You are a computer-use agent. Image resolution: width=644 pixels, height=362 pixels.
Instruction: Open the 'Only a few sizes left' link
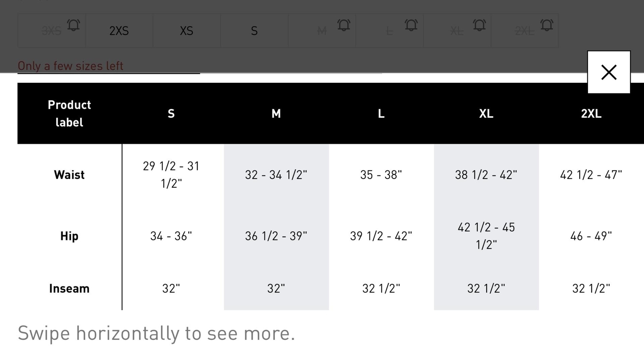(x=70, y=66)
